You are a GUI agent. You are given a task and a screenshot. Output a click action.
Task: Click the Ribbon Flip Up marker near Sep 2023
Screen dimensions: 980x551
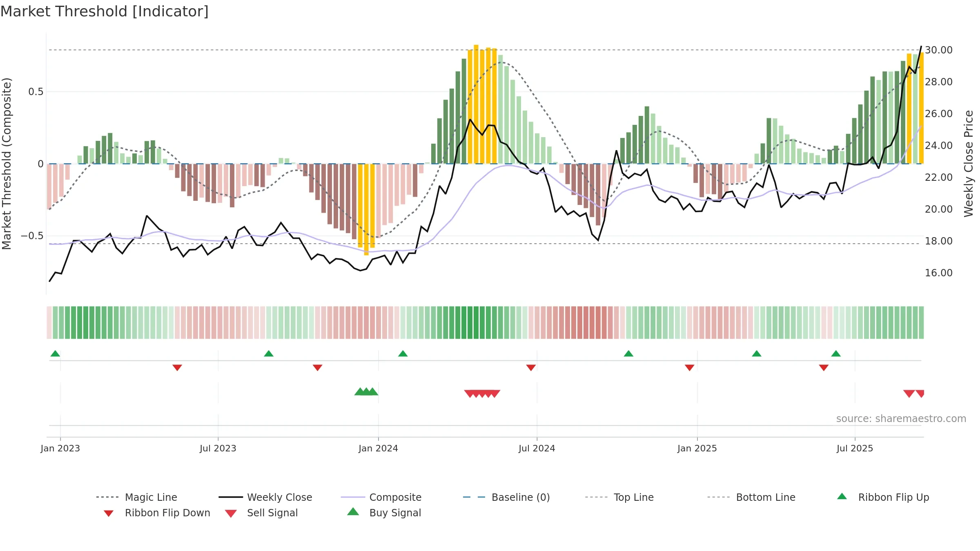(269, 353)
